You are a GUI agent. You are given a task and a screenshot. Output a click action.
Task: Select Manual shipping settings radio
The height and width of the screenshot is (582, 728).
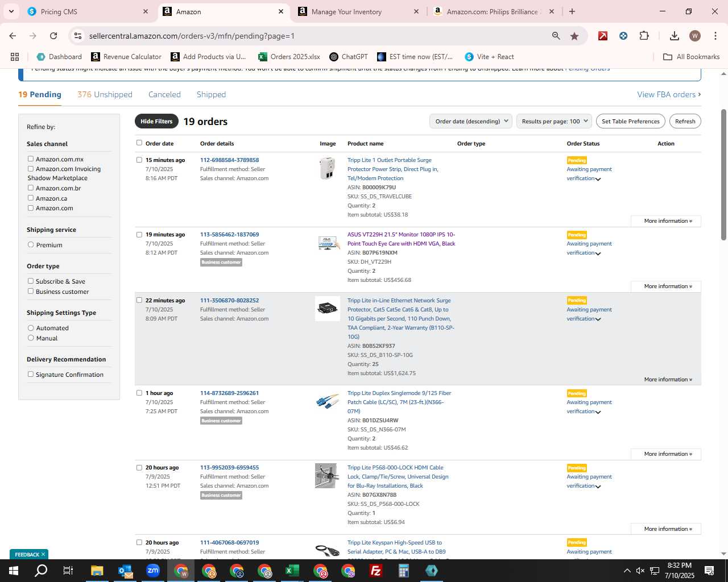[31, 338]
